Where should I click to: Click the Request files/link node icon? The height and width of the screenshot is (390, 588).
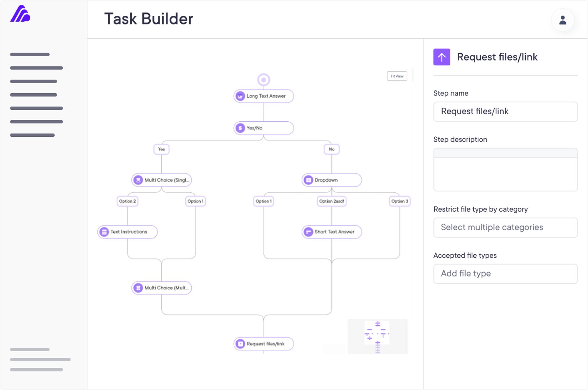click(x=240, y=344)
